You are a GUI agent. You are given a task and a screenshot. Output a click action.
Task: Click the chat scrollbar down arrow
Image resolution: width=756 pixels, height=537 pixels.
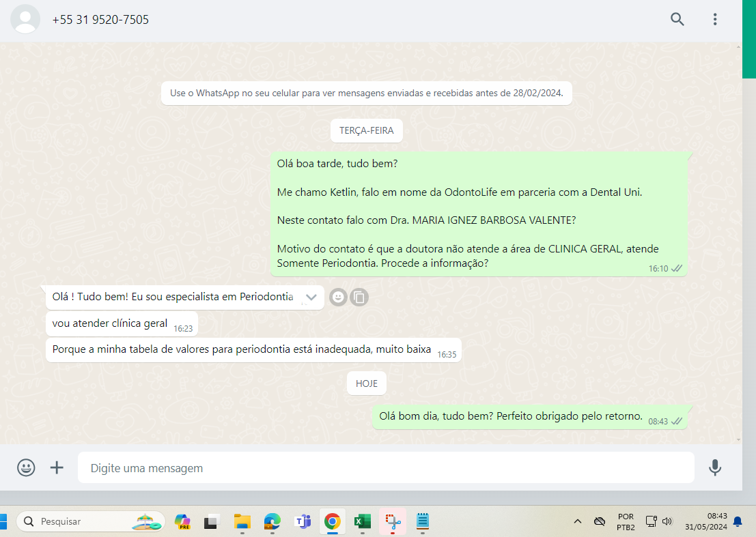739,439
